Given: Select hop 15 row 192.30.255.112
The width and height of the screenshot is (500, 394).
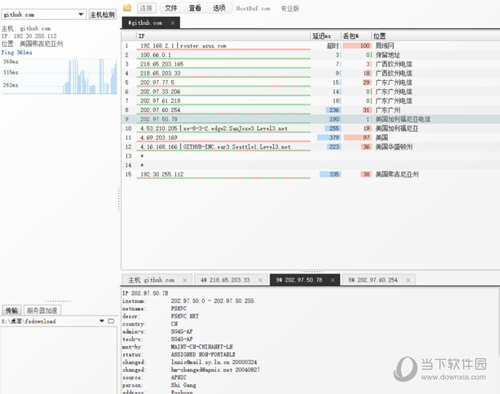Looking at the screenshot, I should click(310, 174).
